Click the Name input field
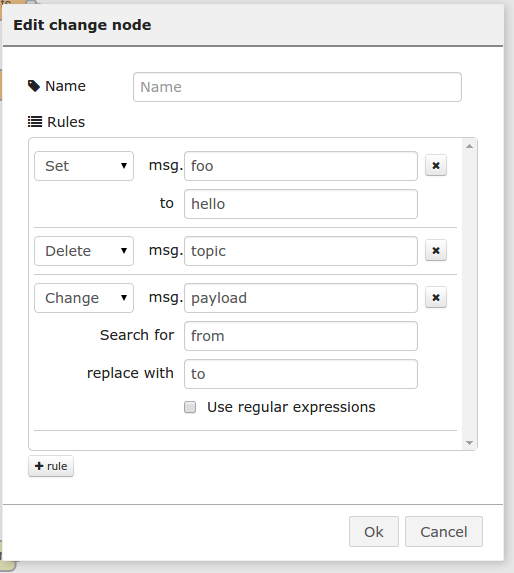Image resolution: width=514 pixels, height=573 pixels. [297, 87]
